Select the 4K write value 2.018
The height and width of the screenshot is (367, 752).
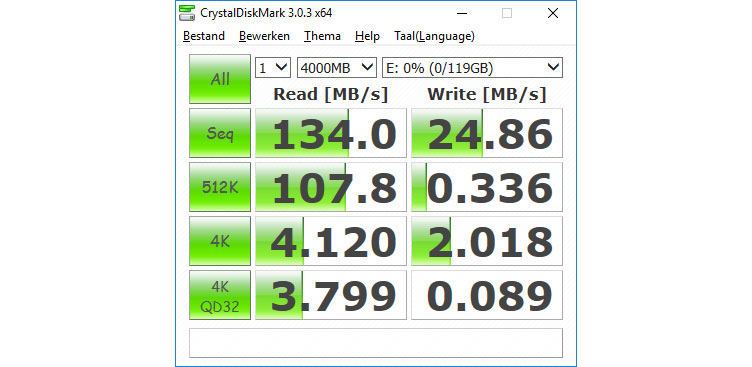pos(487,241)
